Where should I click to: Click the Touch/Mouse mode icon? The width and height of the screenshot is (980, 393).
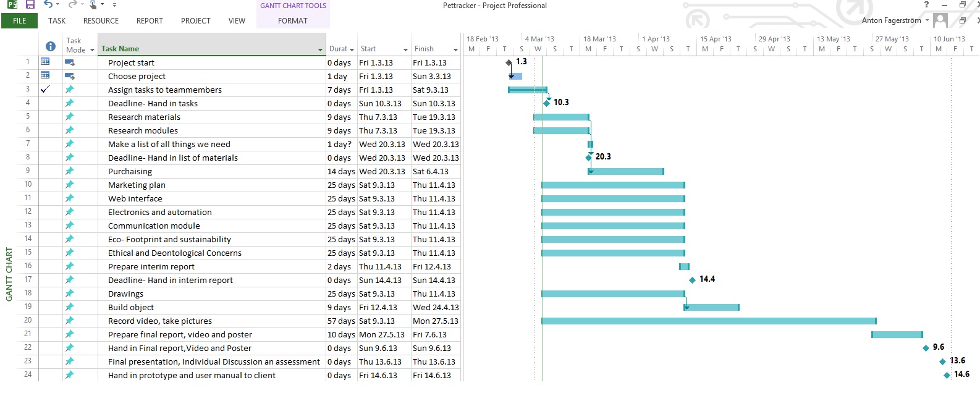(x=93, y=5)
